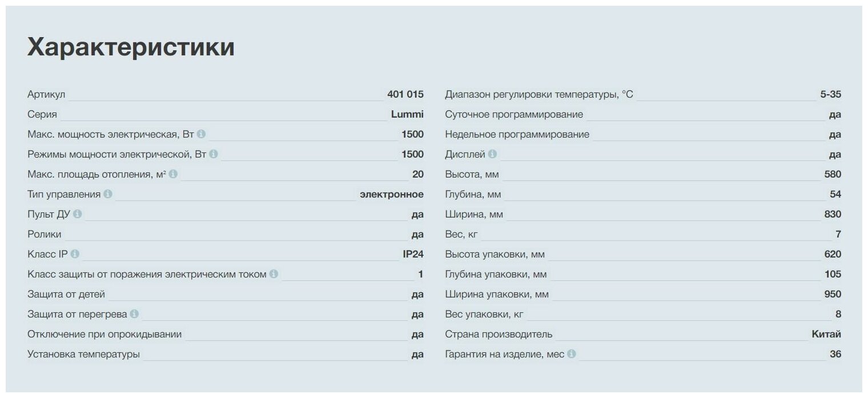868x398 pixels.
Task: Click info icon for Класс защиты от поражения током
Action: [x=274, y=274]
